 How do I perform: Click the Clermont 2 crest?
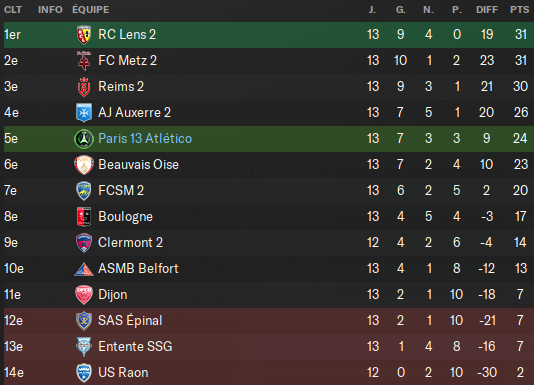click(84, 243)
